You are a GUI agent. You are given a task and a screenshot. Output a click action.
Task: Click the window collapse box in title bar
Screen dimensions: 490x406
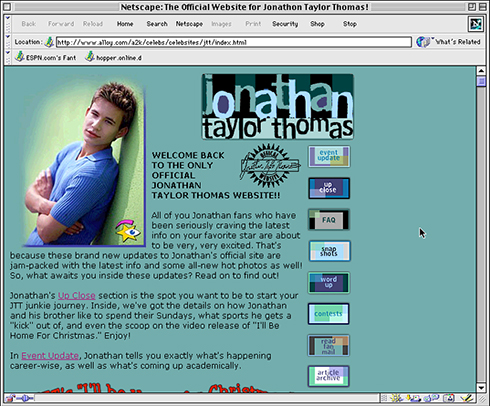click(483, 7)
